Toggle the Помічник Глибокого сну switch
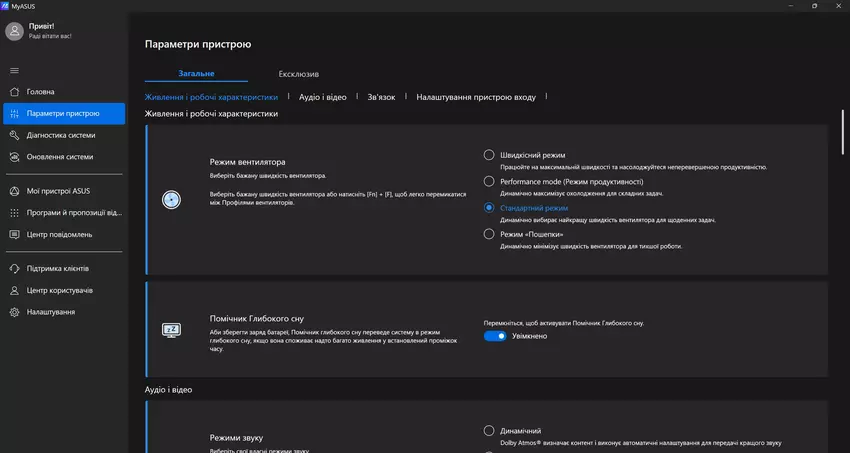 point(495,336)
